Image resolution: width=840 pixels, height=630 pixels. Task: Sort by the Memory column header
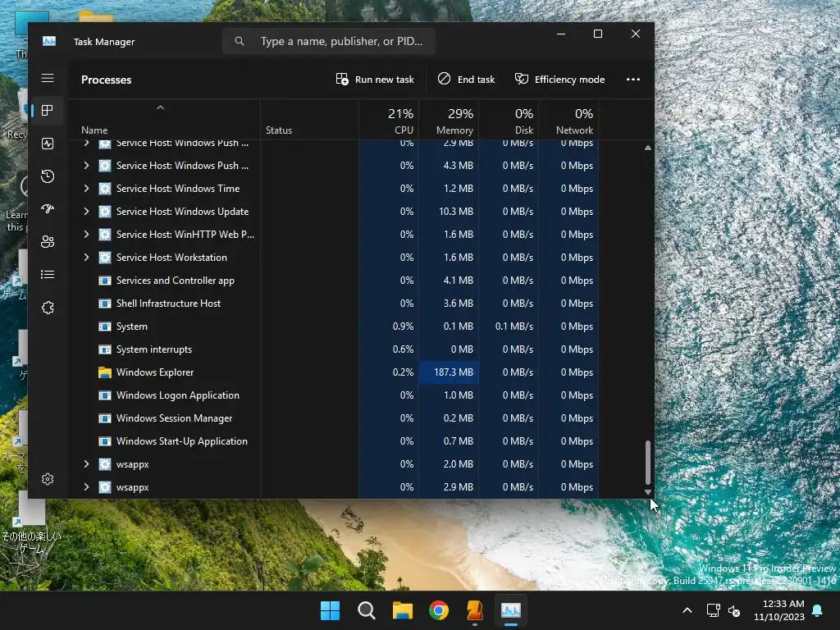449,120
